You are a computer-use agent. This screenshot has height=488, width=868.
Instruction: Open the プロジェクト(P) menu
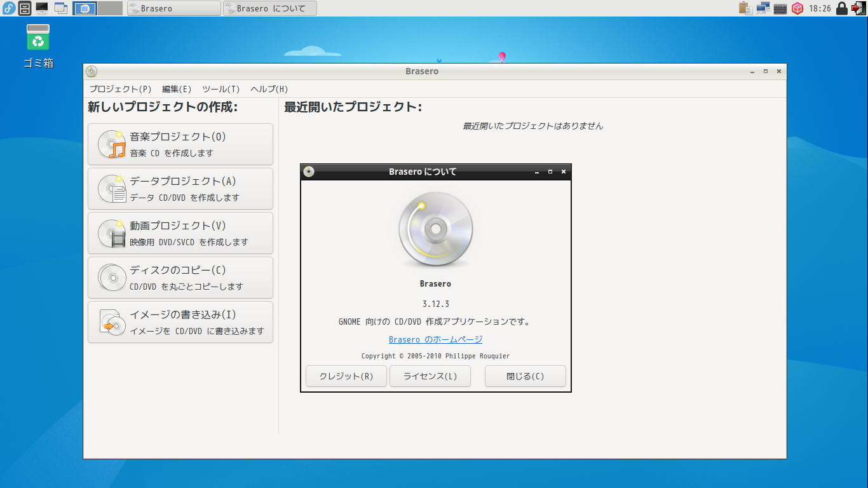point(121,89)
